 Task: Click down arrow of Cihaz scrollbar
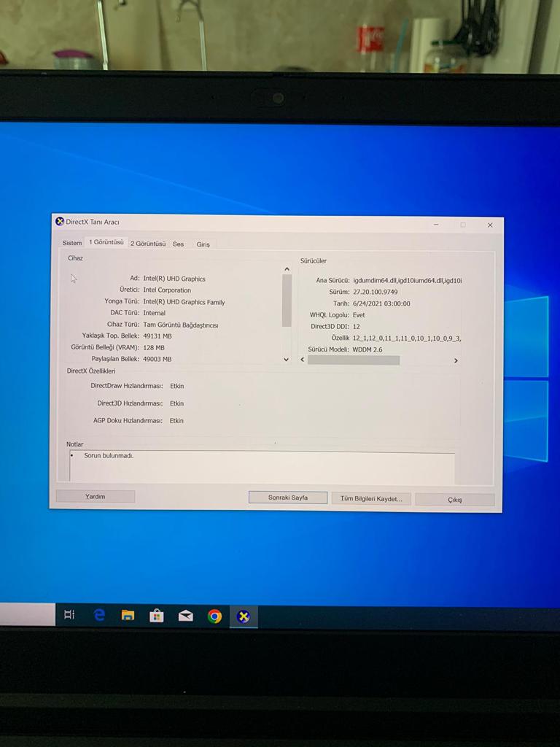286,360
